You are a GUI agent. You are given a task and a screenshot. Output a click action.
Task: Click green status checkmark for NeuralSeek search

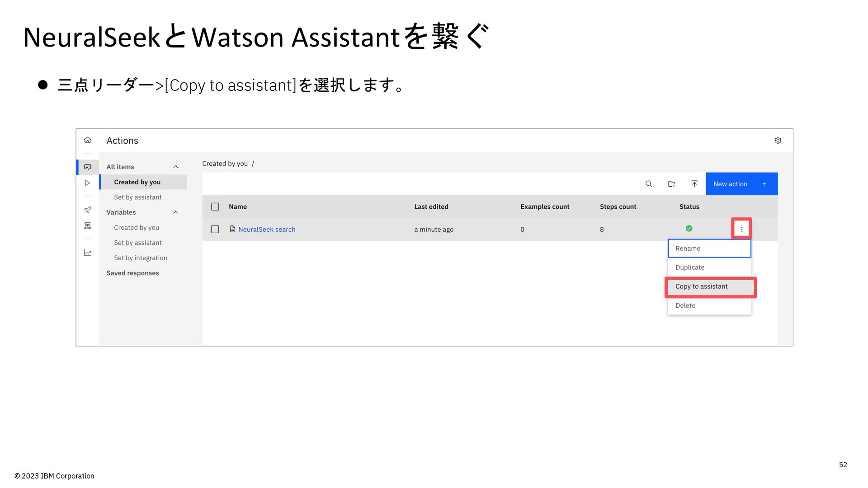(x=689, y=229)
